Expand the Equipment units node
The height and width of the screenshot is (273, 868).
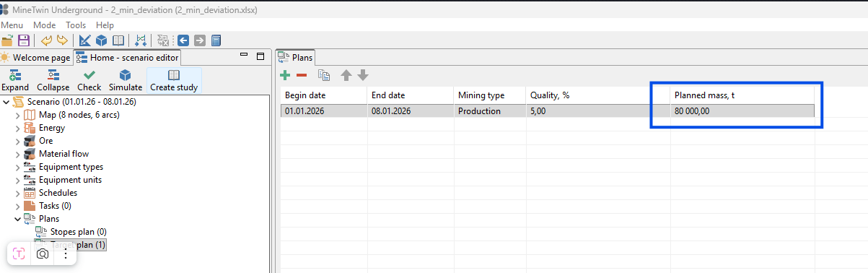tap(18, 180)
